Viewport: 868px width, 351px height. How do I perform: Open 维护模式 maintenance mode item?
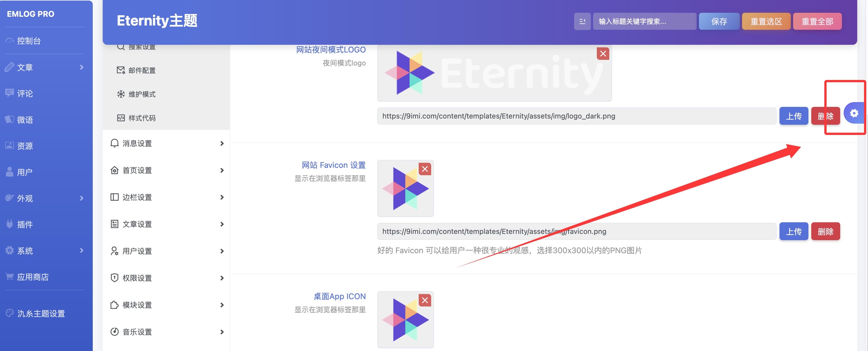click(142, 94)
